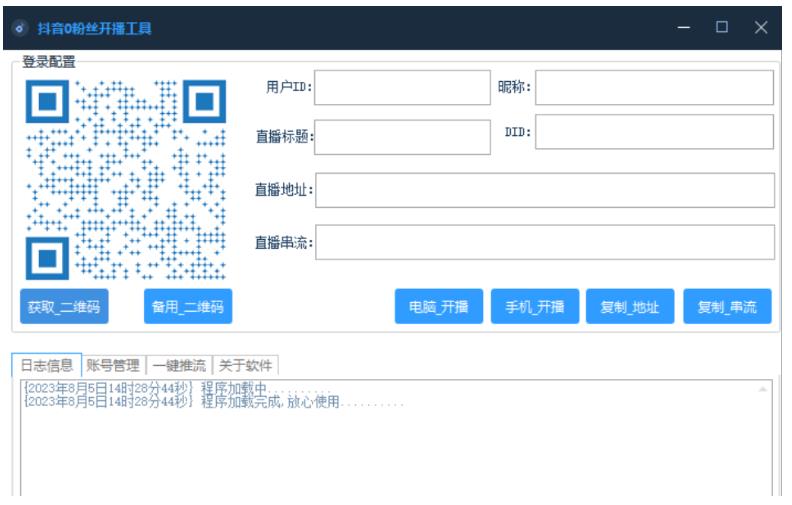792x505 pixels.
Task: Start mobile broadcast with 手机_开播
Action: 535,307
